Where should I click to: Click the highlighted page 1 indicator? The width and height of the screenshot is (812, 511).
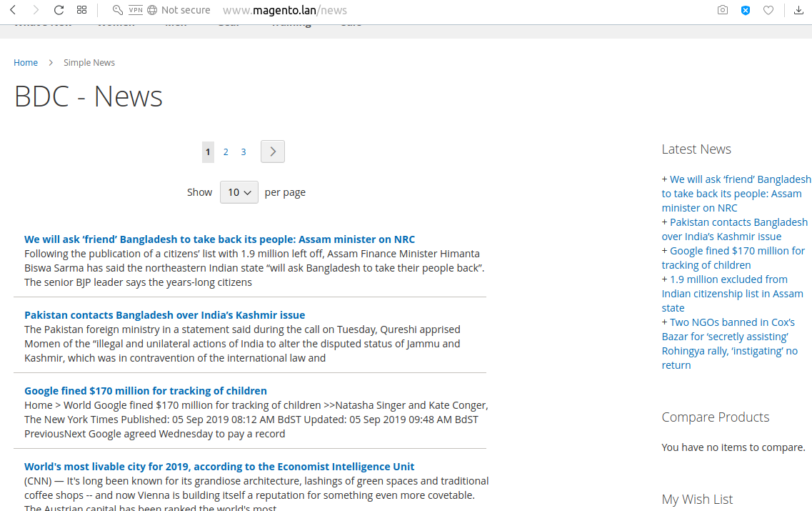point(208,152)
